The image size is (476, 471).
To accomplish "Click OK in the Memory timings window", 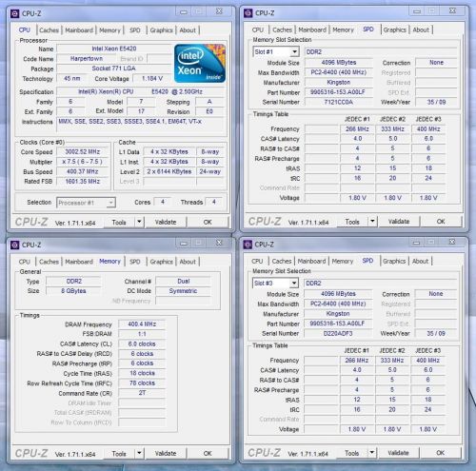I will tap(208, 453).
